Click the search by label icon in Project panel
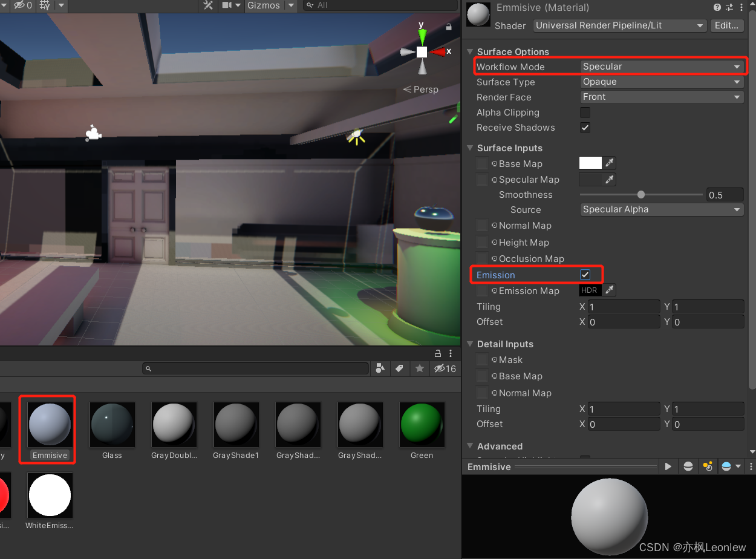 click(x=400, y=368)
